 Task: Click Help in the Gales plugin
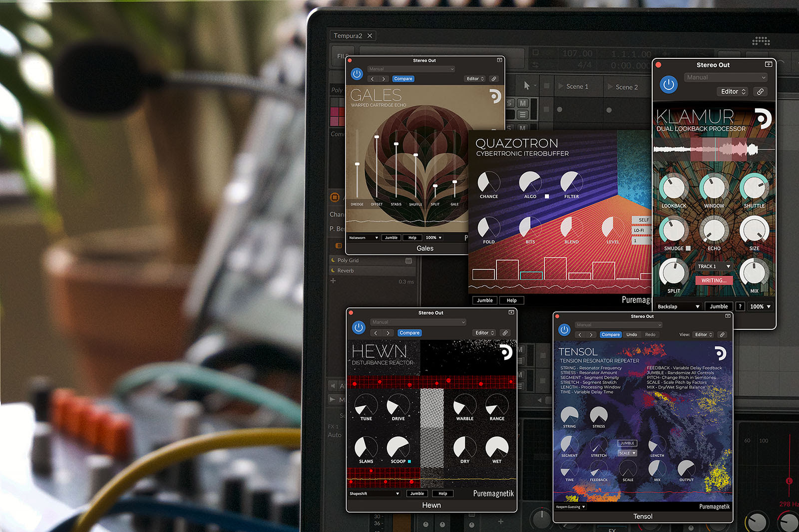(x=412, y=238)
